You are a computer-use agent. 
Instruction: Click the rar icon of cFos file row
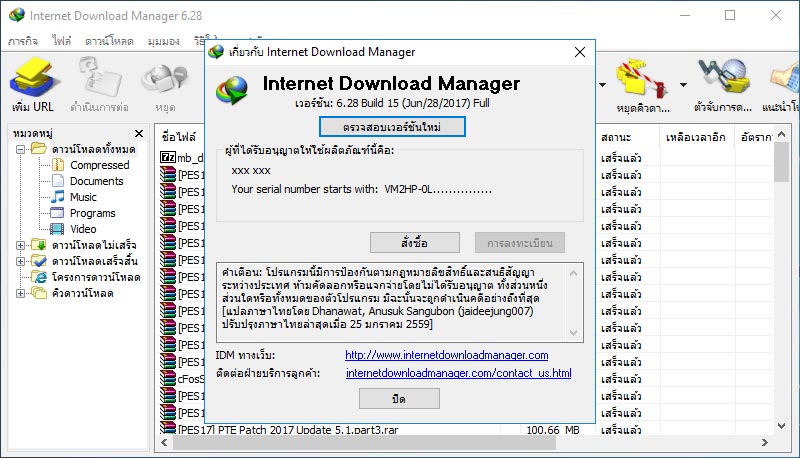tap(168, 378)
